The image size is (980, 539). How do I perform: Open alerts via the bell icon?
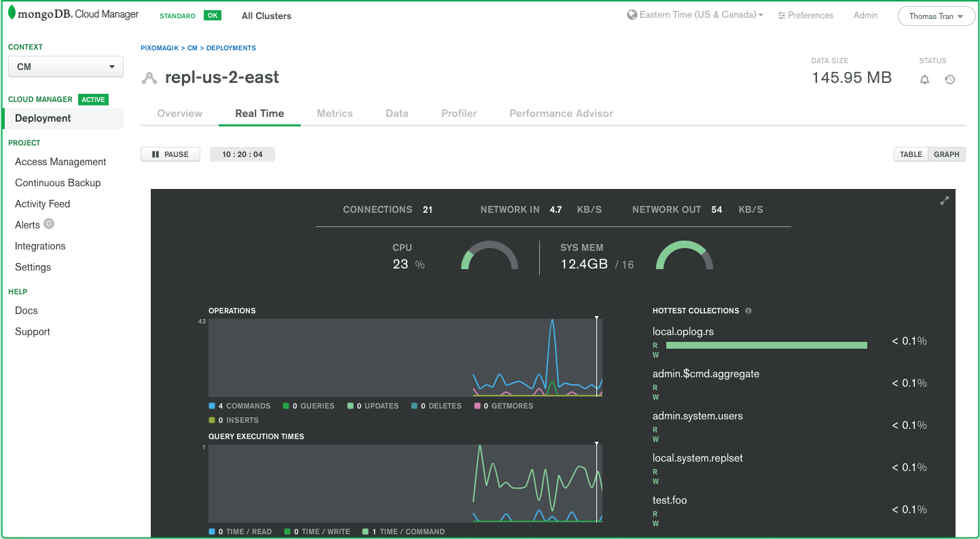tap(924, 80)
